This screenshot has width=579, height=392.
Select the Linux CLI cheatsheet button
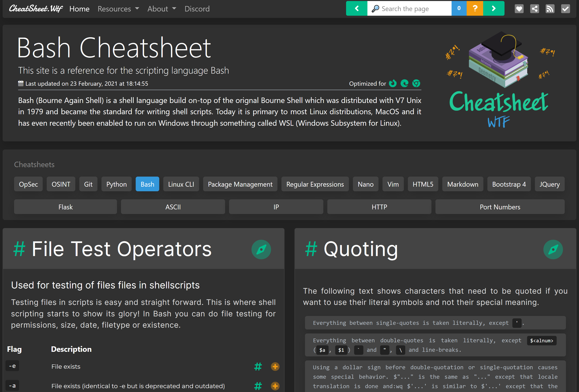(181, 184)
